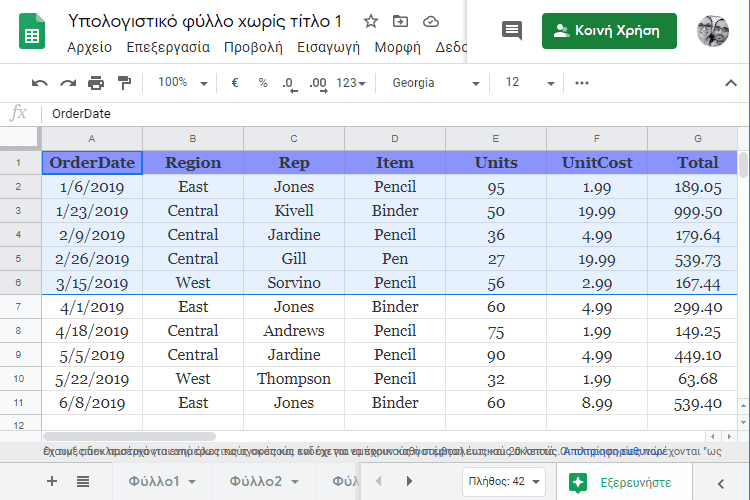This screenshot has width=750, height=500.
Task: Open the user account avatar
Action: [x=713, y=31]
